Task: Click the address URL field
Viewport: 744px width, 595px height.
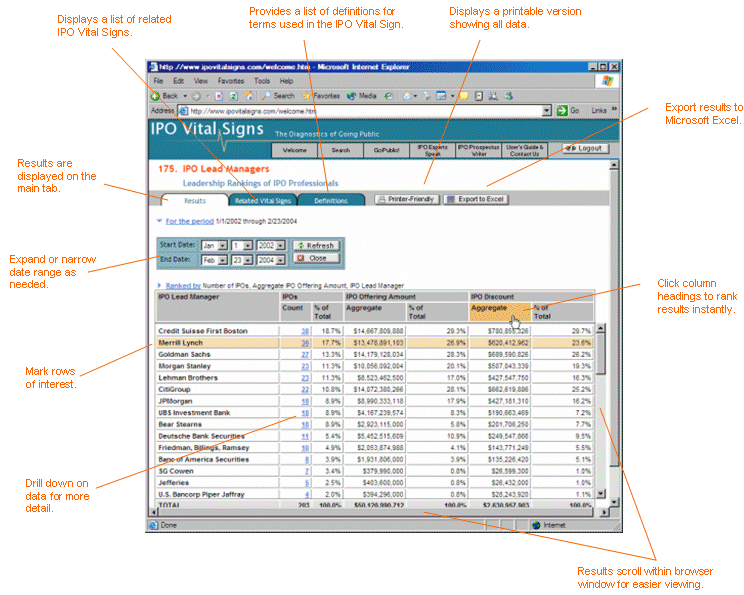Action: pos(365,111)
